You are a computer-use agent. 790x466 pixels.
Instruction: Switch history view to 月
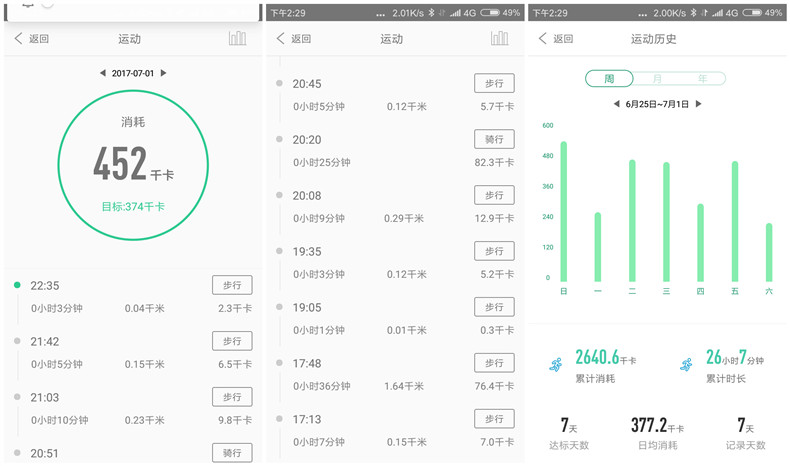[x=656, y=79]
